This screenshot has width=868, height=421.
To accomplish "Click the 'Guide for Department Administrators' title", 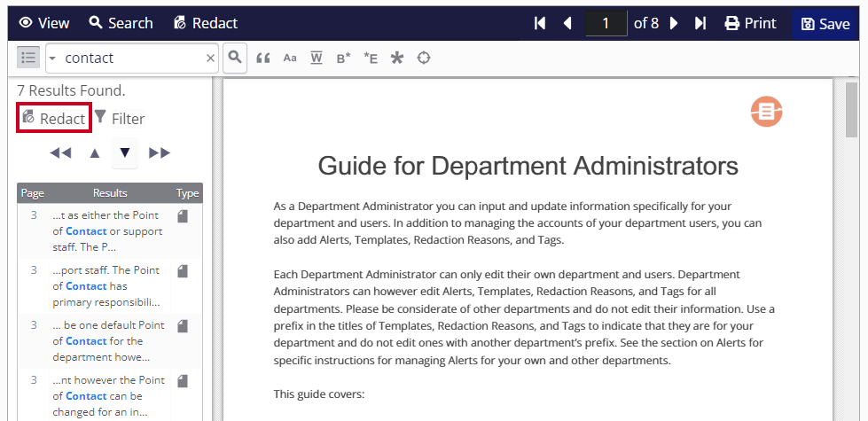I will coord(528,166).
